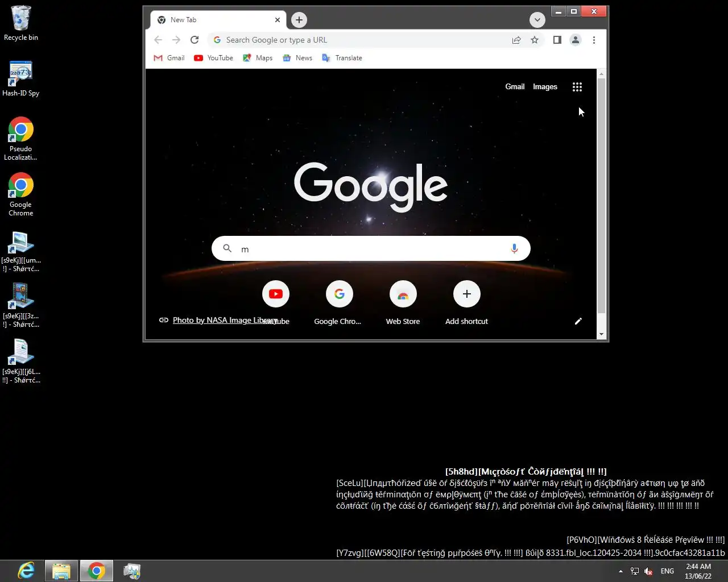Open the Gmail bookmark
The height and width of the screenshot is (582, 728).
[x=169, y=58]
